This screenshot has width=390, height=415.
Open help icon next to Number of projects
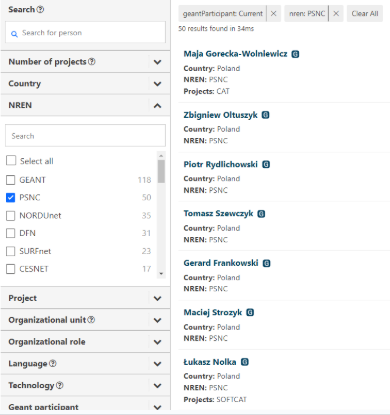coord(92,62)
